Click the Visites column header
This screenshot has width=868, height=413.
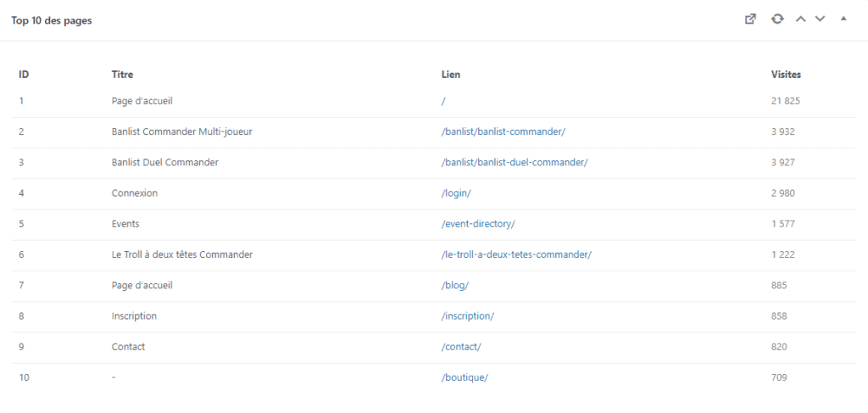pos(786,74)
